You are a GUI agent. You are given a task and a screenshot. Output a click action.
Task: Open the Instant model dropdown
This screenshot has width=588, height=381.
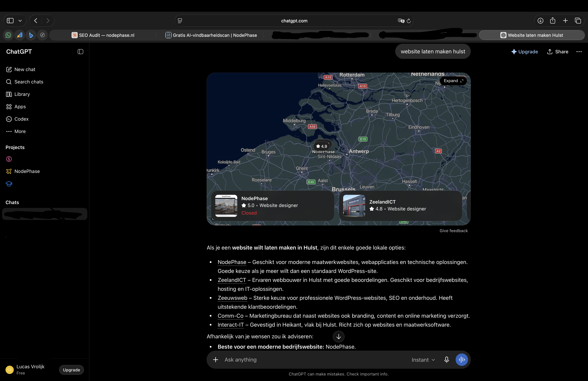[x=423, y=360]
